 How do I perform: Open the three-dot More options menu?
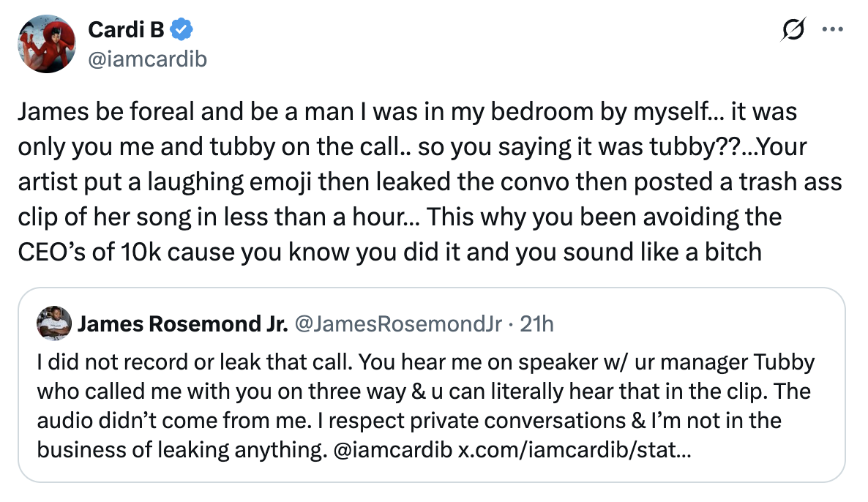click(x=833, y=31)
